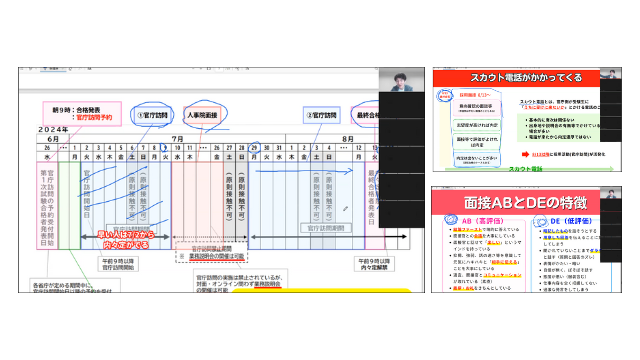Open the 面接ABとDEの特徴 slide thumbnail
Screen dimensions: 640x360
(527, 240)
